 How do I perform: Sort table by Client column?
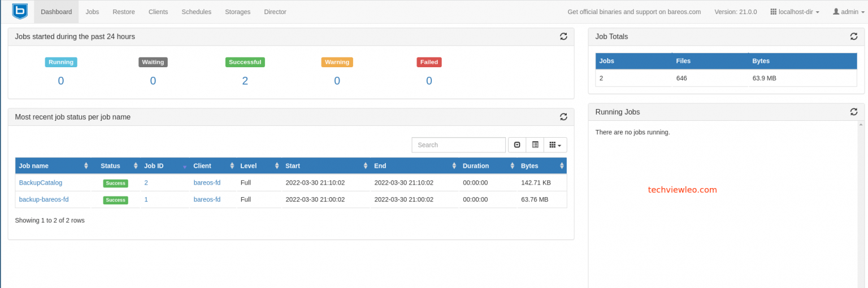pyautogui.click(x=213, y=166)
